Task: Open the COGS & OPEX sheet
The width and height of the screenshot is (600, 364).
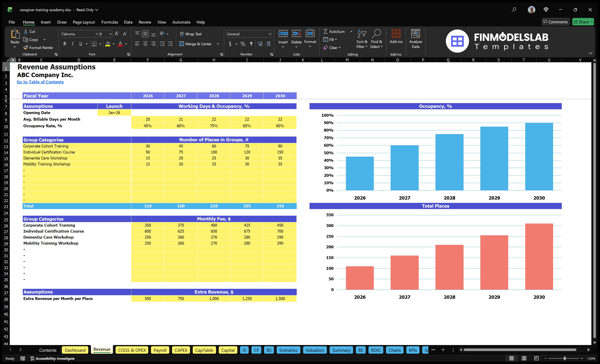Action: [132, 350]
